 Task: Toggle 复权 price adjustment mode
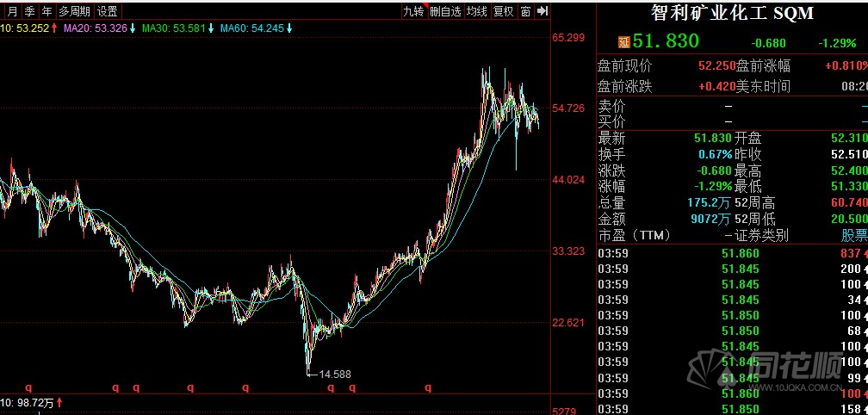(x=503, y=11)
